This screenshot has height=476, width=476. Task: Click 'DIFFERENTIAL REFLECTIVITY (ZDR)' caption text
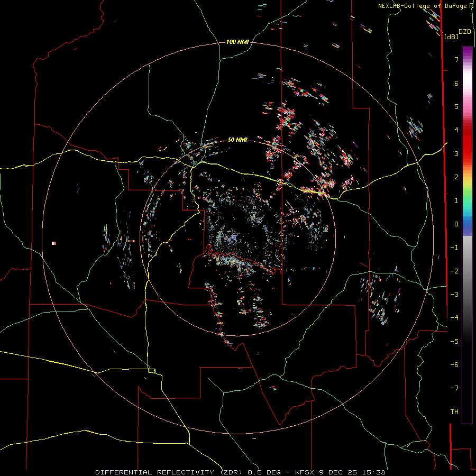(x=169, y=472)
